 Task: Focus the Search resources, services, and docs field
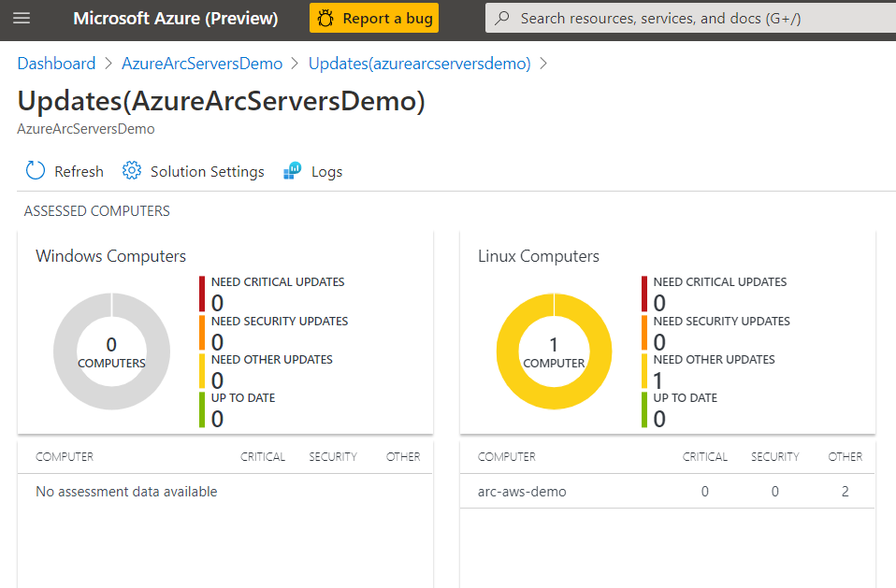(x=690, y=19)
